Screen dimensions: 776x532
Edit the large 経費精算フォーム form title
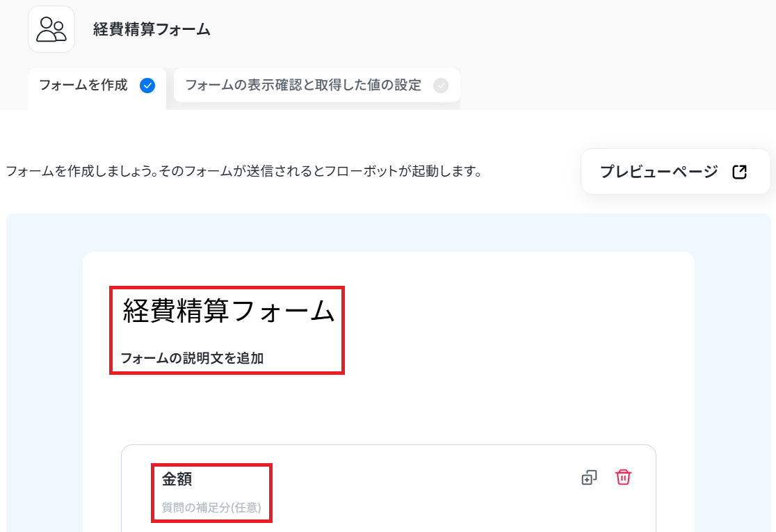[229, 311]
